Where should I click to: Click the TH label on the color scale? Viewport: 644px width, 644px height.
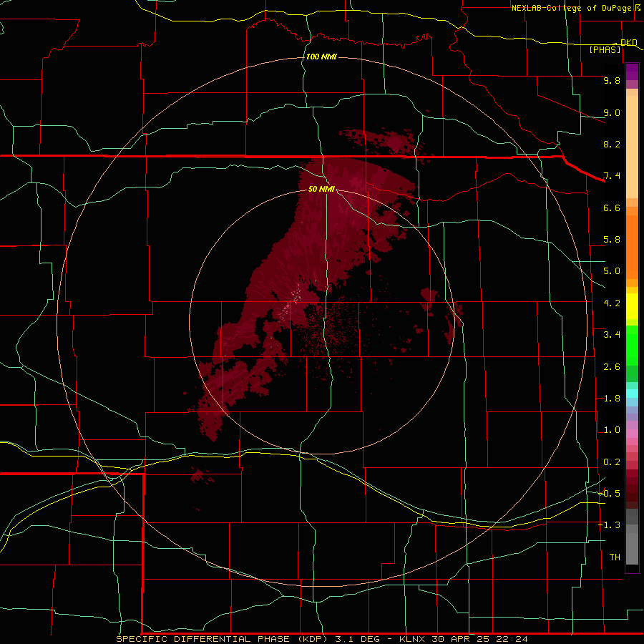coord(615,557)
